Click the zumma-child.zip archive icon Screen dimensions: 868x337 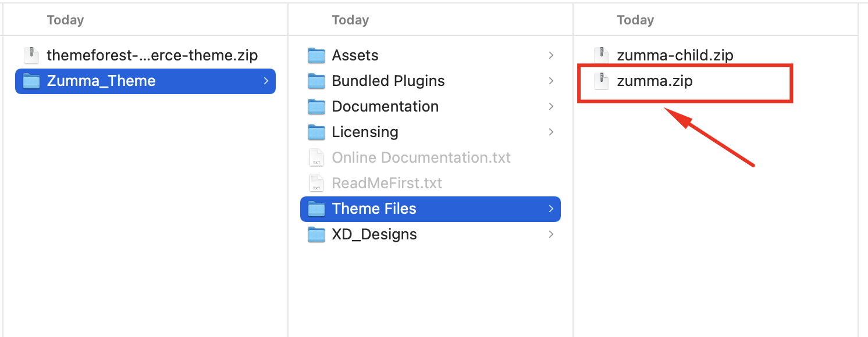click(x=601, y=55)
